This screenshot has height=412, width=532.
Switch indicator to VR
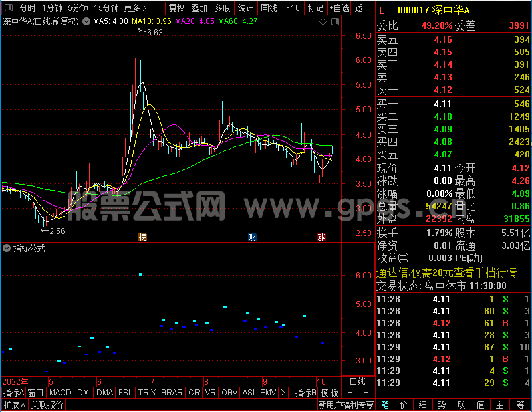[210, 393]
